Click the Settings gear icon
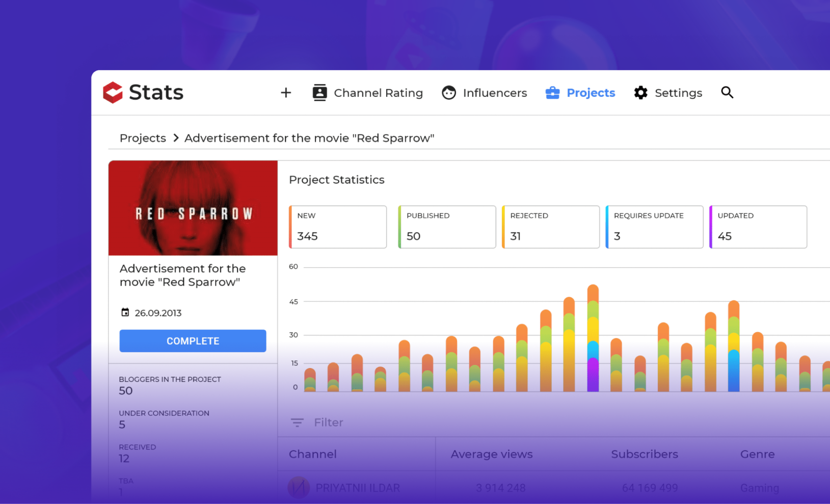 pos(640,93)
